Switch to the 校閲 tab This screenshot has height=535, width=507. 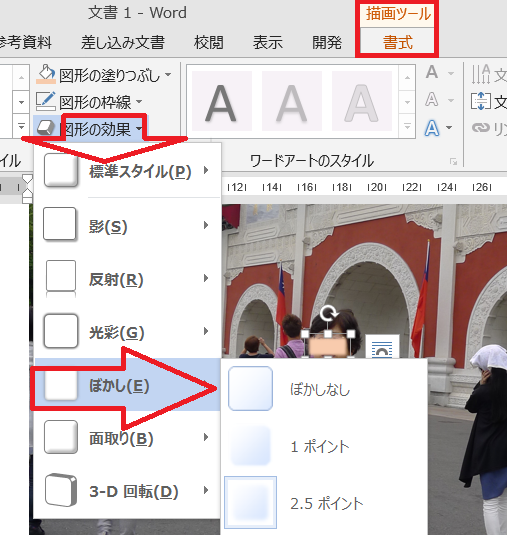208,43
